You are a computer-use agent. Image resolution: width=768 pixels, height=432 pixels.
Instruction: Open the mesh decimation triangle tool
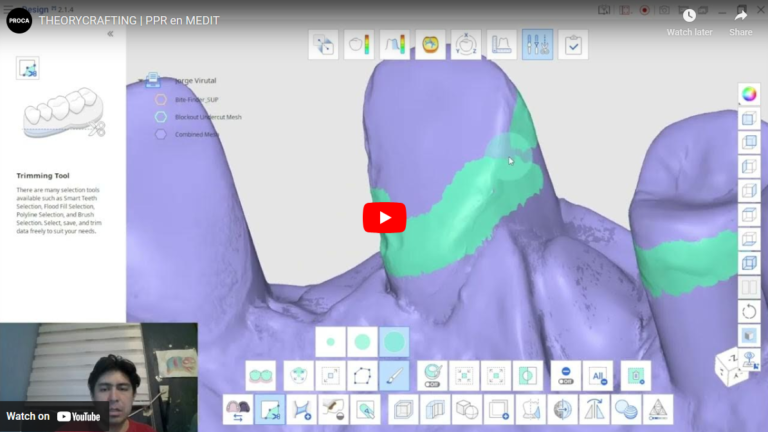click(x=658, y=409)
